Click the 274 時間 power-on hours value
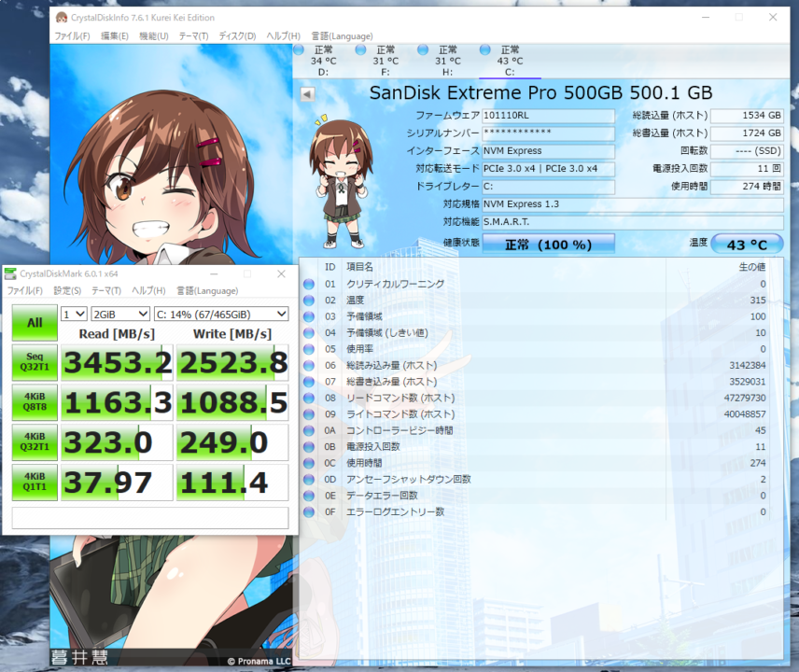The height and width of the screenshot is (672, 799). 747,187
